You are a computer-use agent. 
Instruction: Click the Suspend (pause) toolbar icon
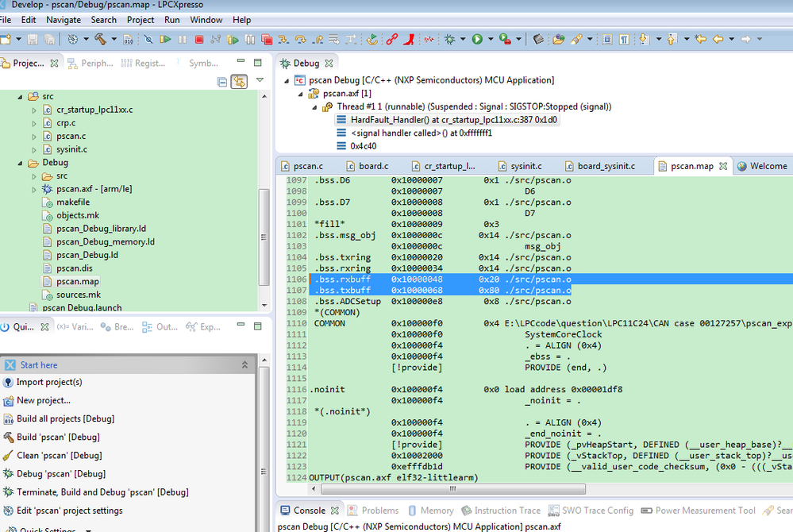click(183, 39)
